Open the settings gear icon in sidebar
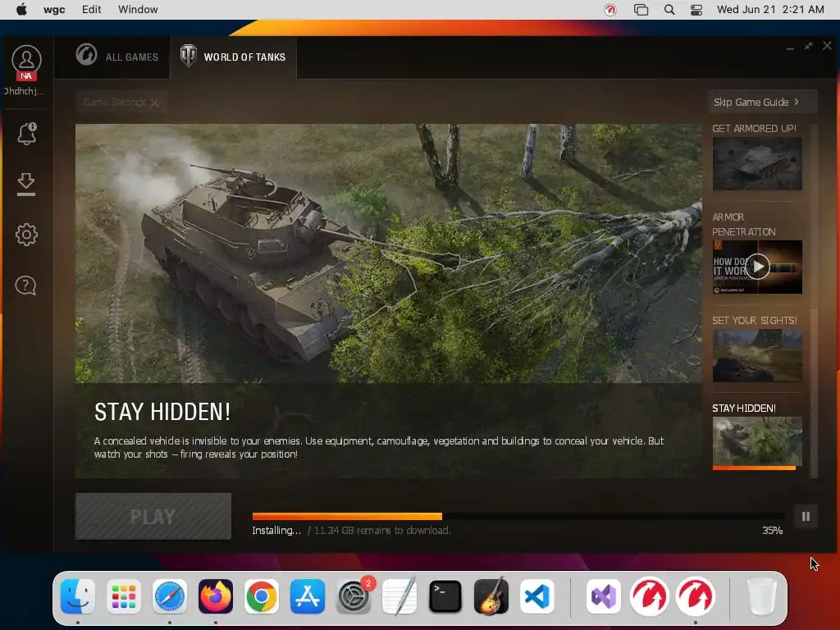Viewport: 840px width, 630px height. point(26,234)
